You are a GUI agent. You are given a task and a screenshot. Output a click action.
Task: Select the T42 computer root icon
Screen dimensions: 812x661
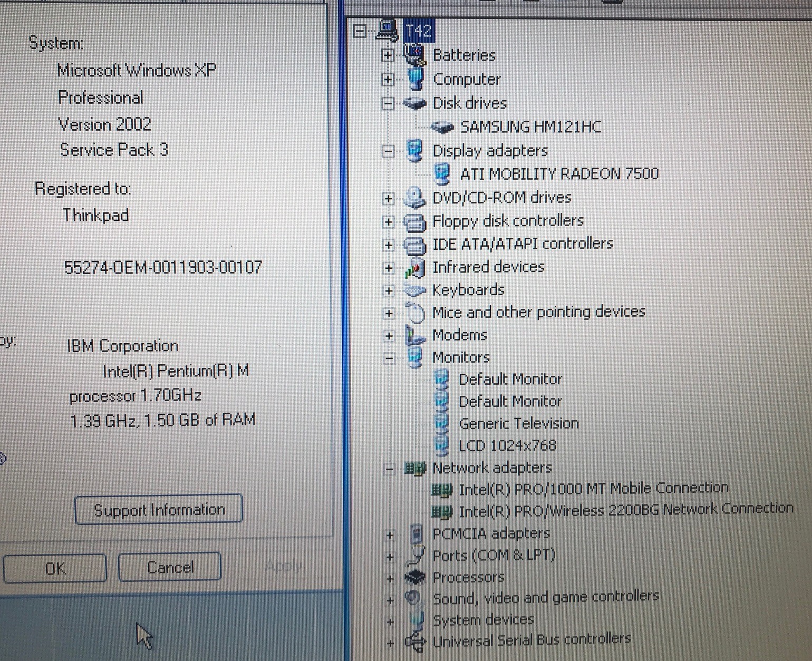pyautogui.click(x=388, y=31)
